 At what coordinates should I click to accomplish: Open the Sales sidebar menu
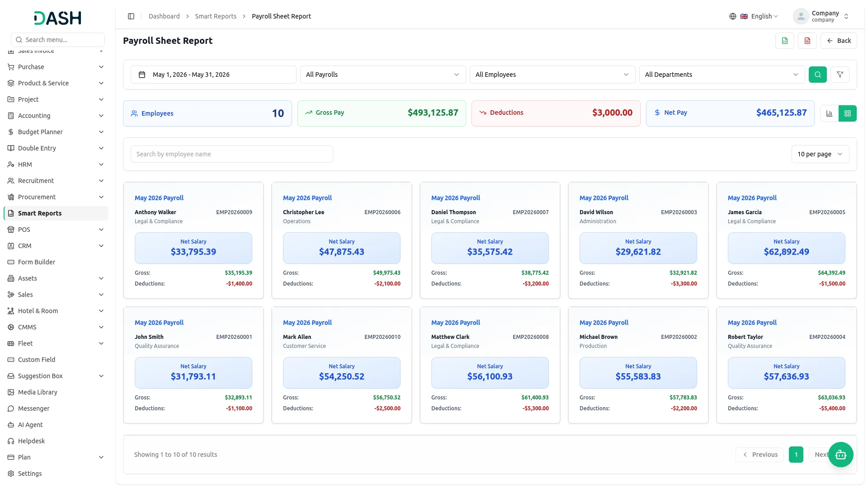pyautogui.click(x=56, y=295)
